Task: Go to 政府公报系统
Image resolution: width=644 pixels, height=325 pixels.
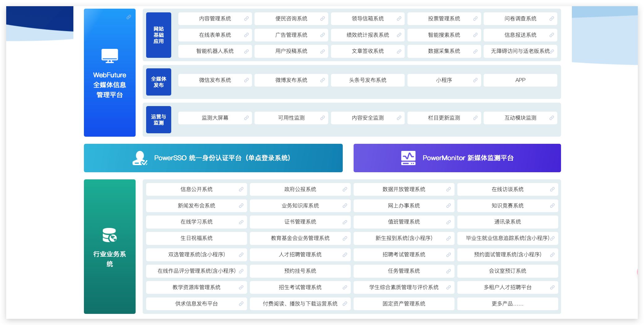Action: pyautogui.click(x=300, y=190)
